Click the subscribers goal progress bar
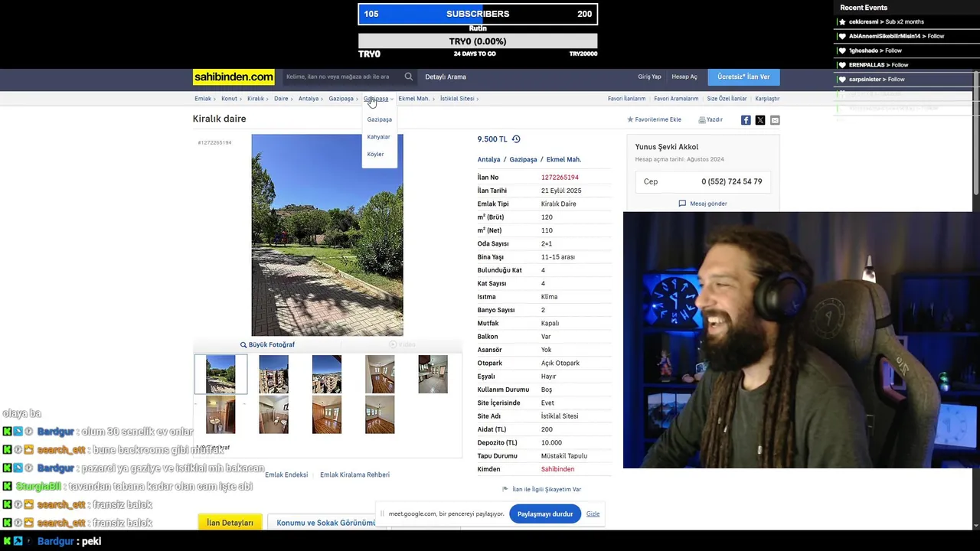The width and height of the screenshot is (980, 551). (478, 14)
